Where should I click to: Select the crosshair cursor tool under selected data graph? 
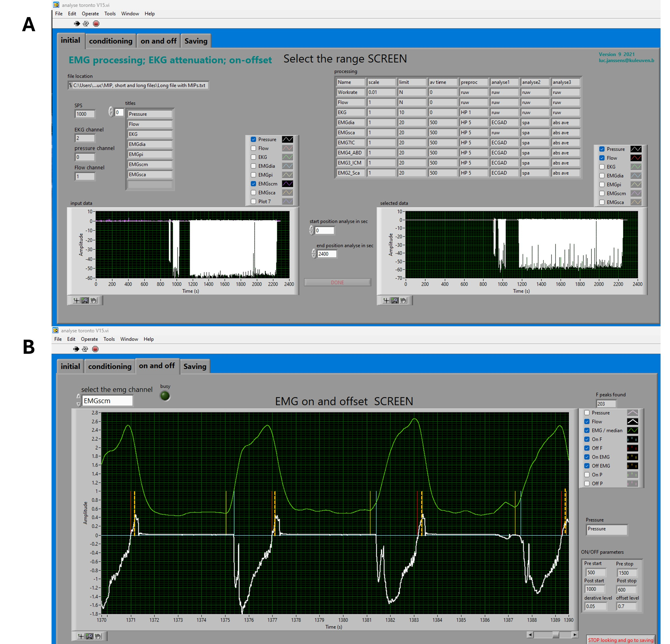tap(386, 300)
